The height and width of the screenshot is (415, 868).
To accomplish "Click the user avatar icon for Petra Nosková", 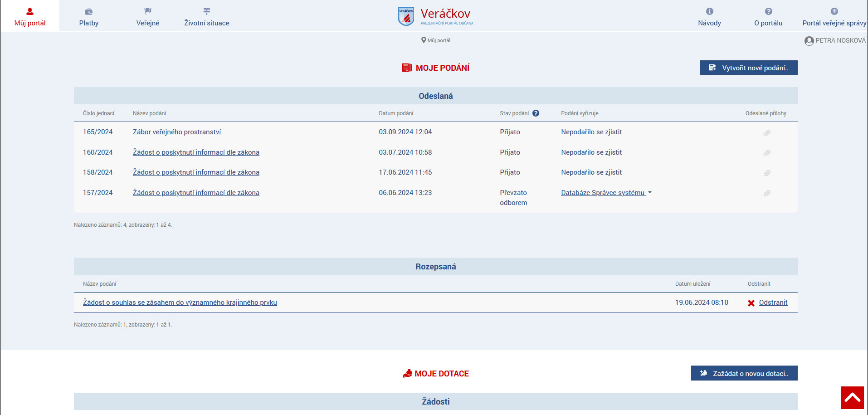I will pyautogui.click(x=809, y=41).
